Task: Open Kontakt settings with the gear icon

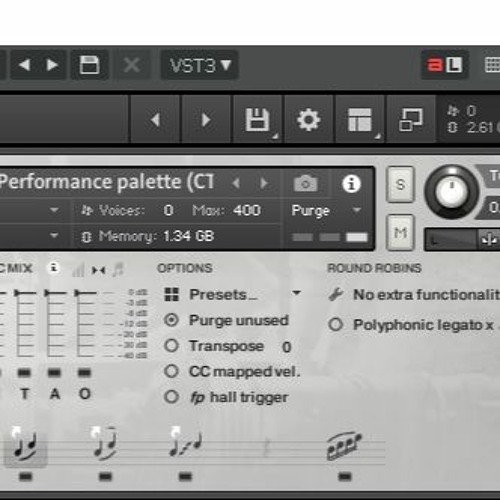Action: pos(309,120)
